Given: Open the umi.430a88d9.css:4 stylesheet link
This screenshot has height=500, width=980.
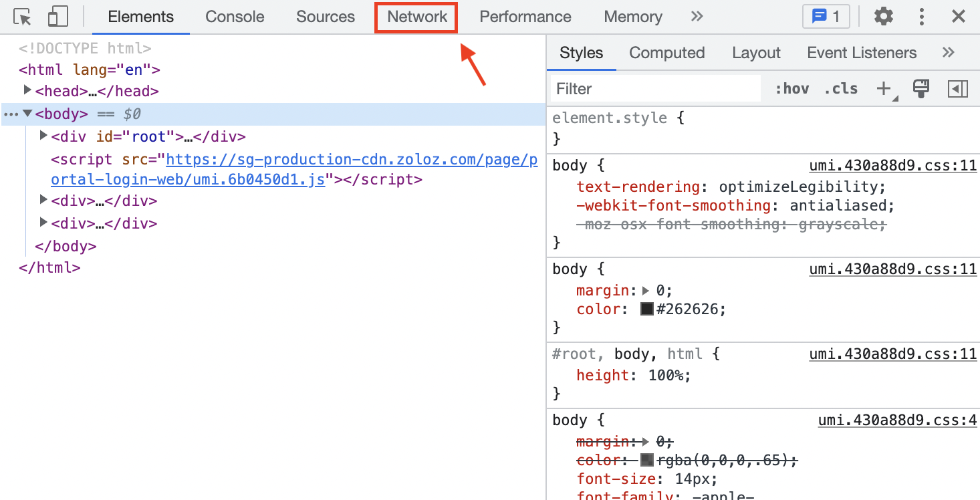Looking at the screenshot, I should click(x=897, y=420).
